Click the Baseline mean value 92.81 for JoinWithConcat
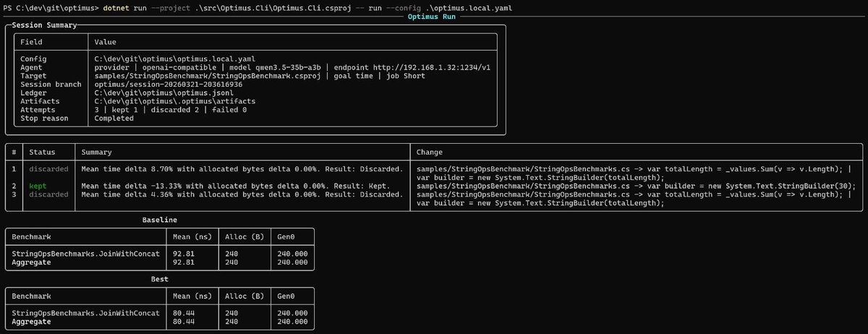The image size is (868, 334). click(x=184, y=254)
